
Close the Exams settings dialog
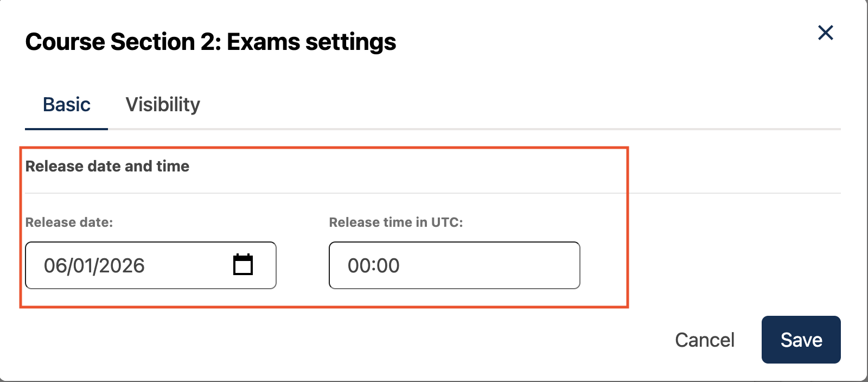(x=825, y=33)
